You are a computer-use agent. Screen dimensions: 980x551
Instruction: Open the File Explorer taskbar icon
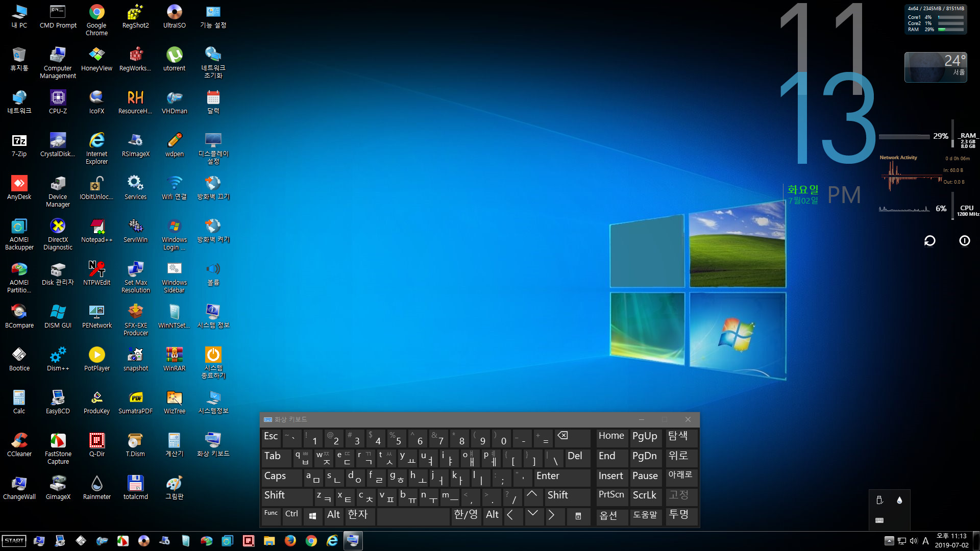click(269, 541)
